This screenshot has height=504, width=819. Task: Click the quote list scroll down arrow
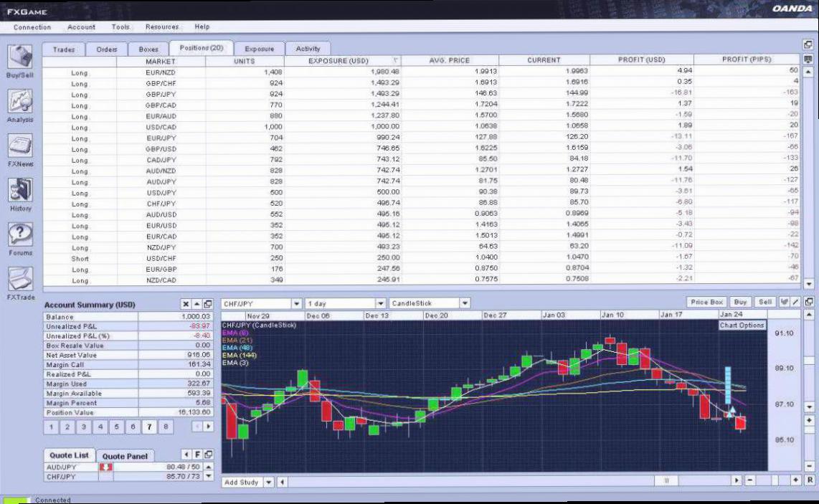(x=209, y=476)
